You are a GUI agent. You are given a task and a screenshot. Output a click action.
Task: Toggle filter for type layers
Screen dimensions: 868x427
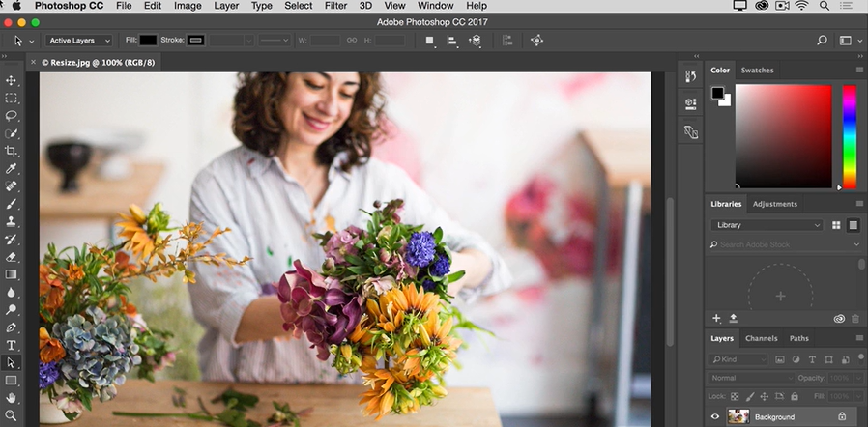coord(812,359)
